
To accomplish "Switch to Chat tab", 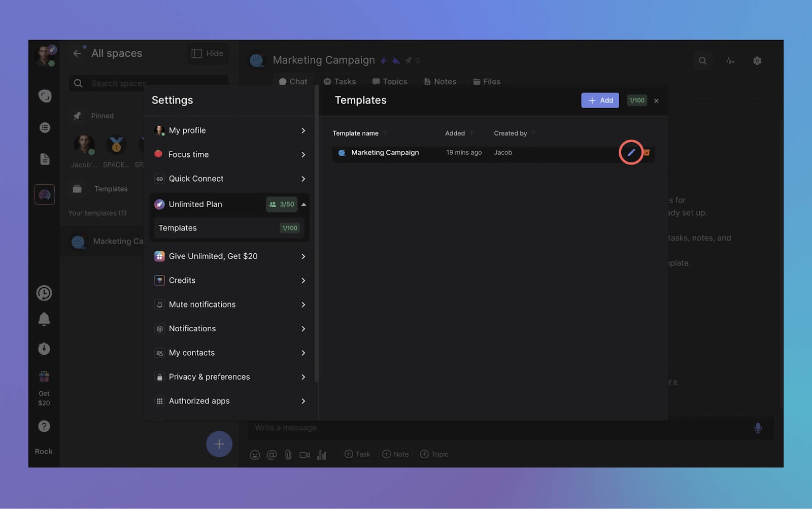I will [293, 82].
